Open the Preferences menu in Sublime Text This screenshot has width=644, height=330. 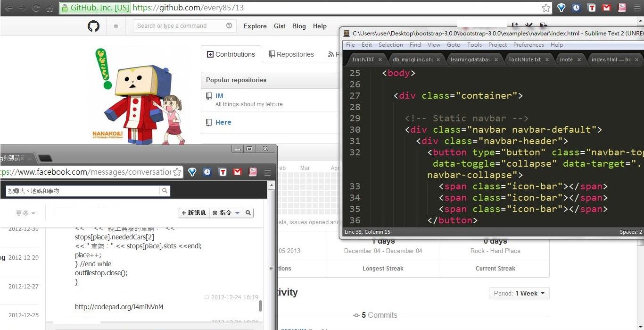[528, 45]
